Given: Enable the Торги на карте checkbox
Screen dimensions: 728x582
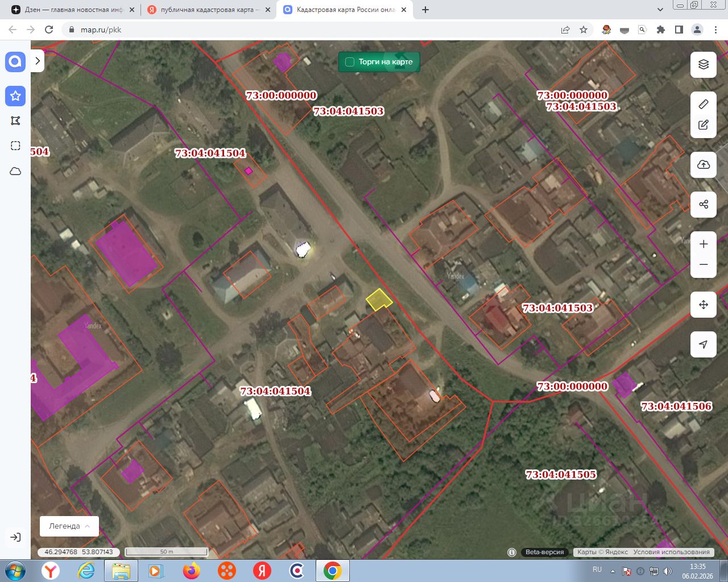Looking at the screenshot, I should click(350, 62).
